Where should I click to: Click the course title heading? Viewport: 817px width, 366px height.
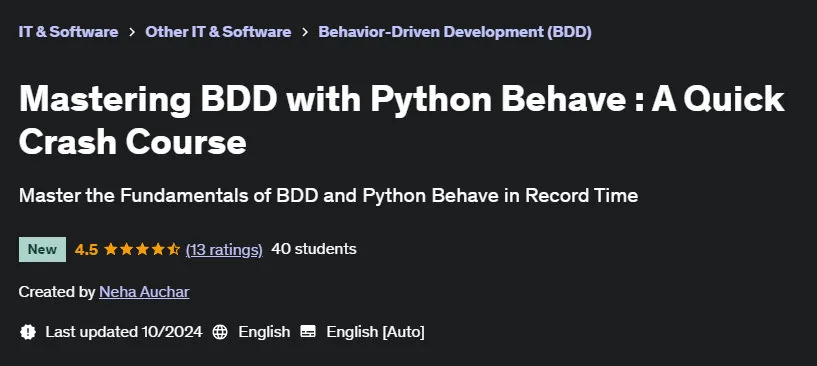401,119
